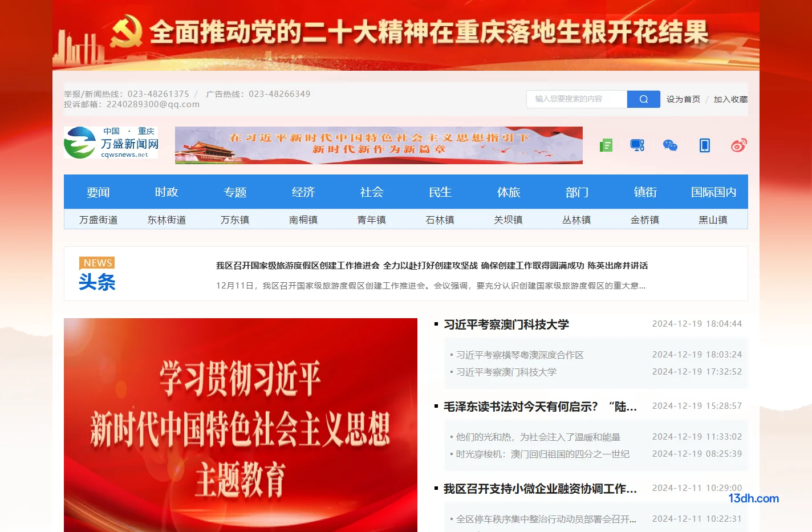
Task: Open the 习近平新时代 banner image beside logo
Action: (x=379, y=145)
